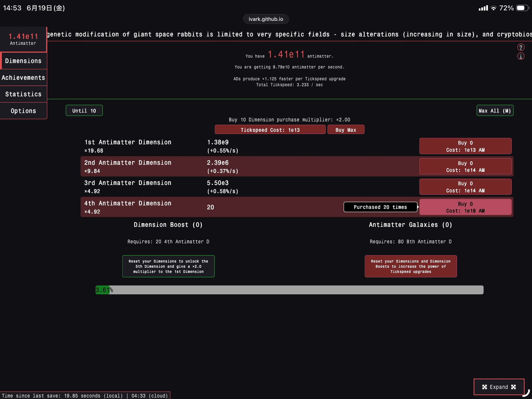Click the ×9.84 multiplier value
The height and width of the screenshot is (399, 532).
(x=92, y=171)
